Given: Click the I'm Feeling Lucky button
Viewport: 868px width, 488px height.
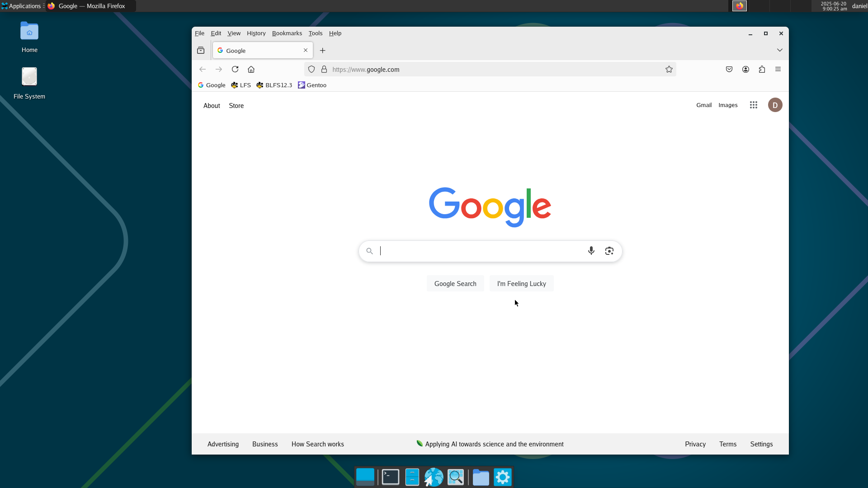Looking at the screenshot, I should [522, 284].
